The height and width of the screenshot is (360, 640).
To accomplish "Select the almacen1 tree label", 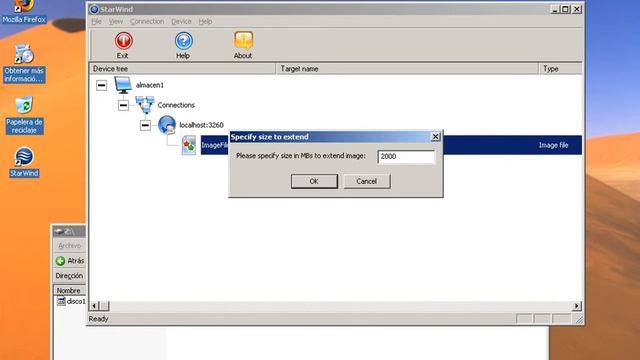I will 149,85.
